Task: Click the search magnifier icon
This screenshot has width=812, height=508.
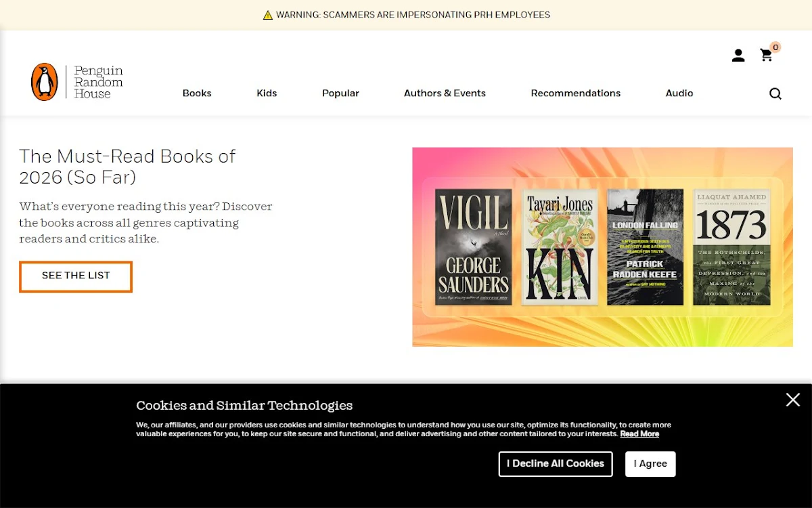Action: [775, 93]
